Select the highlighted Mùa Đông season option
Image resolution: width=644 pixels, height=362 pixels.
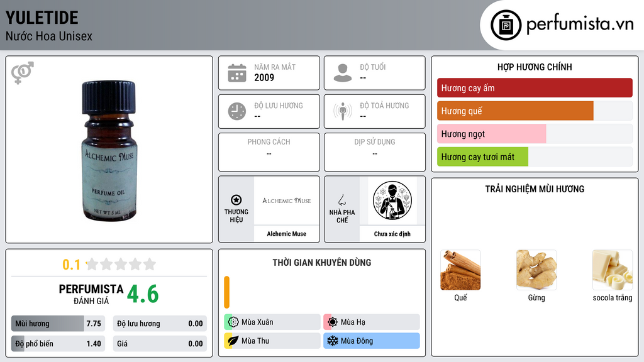coord(372,341)
